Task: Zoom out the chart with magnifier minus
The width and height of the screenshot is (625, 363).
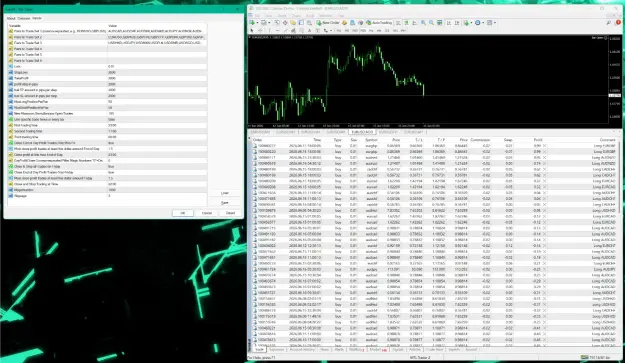Action: (431, 23)
